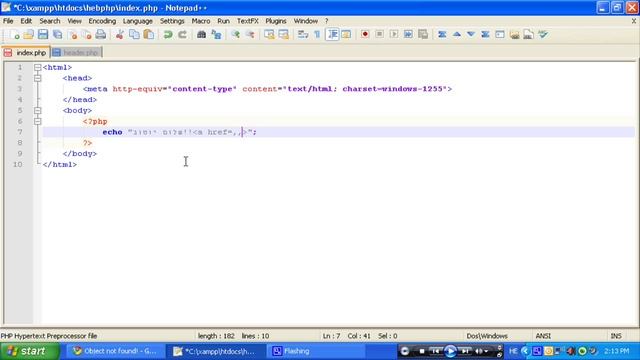Open the Settings menu

(x=172, y=21)
